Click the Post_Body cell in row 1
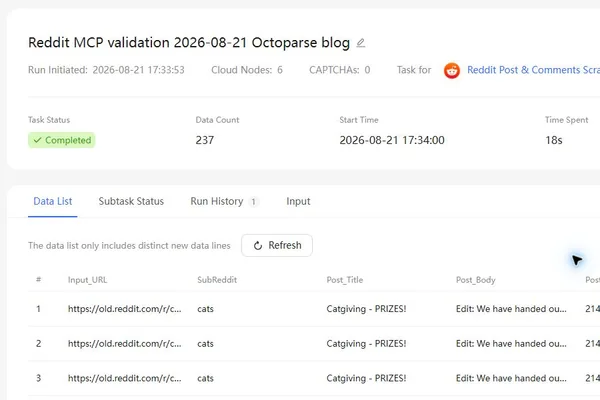This screenshot has height=400, width=600. pyautogui.click(x=511, y=309)
